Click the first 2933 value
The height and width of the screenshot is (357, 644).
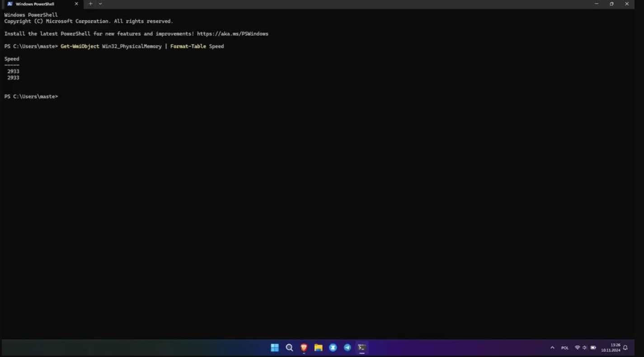[13, 71]
